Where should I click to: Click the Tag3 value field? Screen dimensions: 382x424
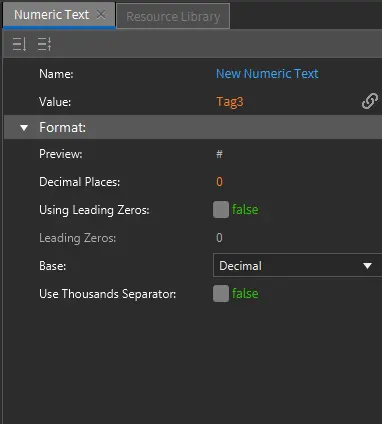pos(230,102)
